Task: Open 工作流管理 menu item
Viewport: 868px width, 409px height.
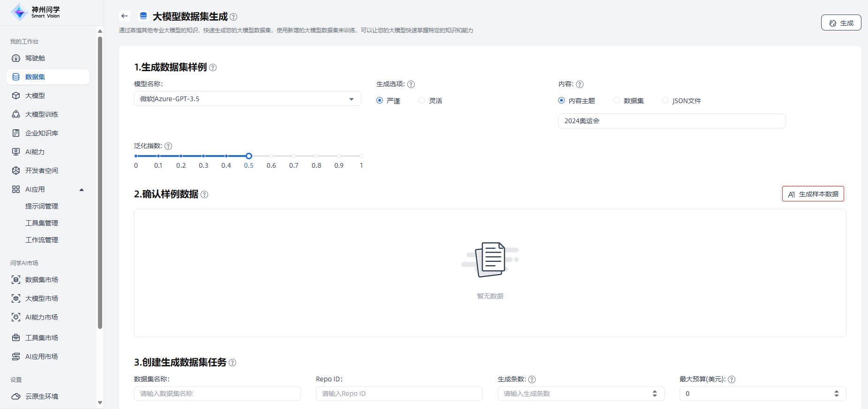Action: tap(42, 240)
